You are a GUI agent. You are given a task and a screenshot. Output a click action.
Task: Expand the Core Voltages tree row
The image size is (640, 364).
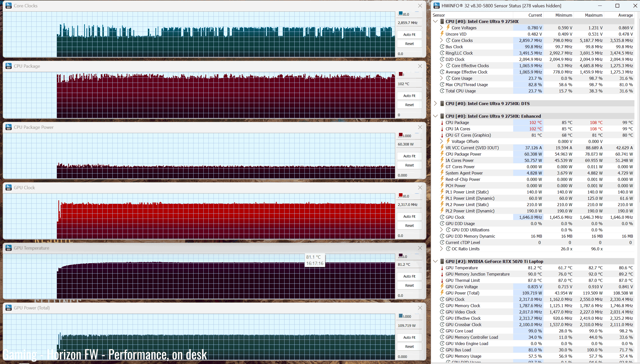click(441, 28)
